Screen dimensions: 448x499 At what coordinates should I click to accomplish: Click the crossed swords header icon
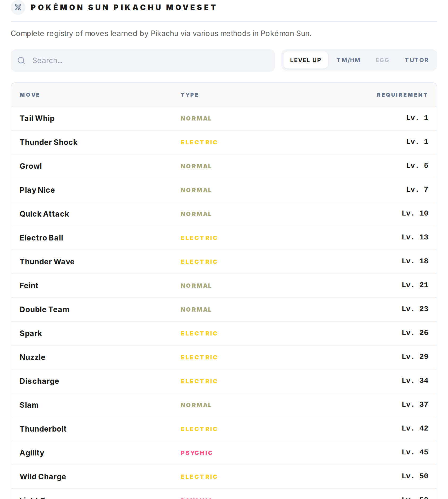(18, 7)
